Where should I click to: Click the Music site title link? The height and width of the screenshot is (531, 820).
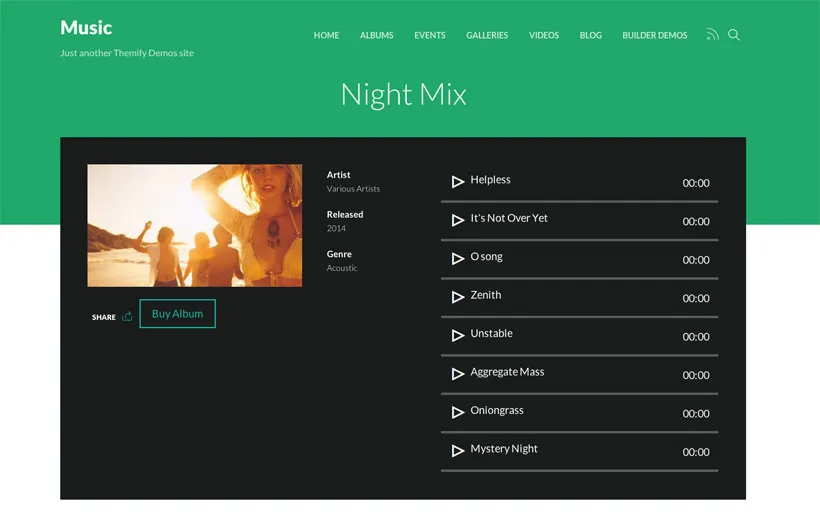86,28
